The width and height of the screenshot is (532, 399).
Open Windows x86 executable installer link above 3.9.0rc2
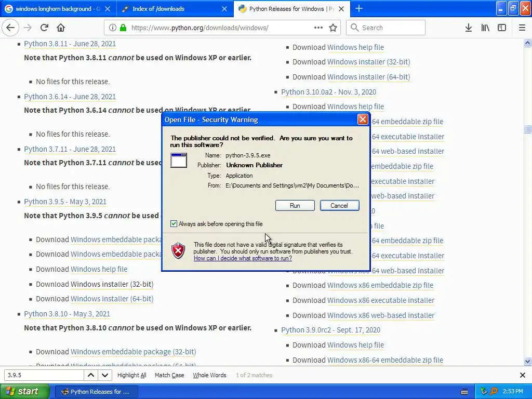click(x=381, y=300)
